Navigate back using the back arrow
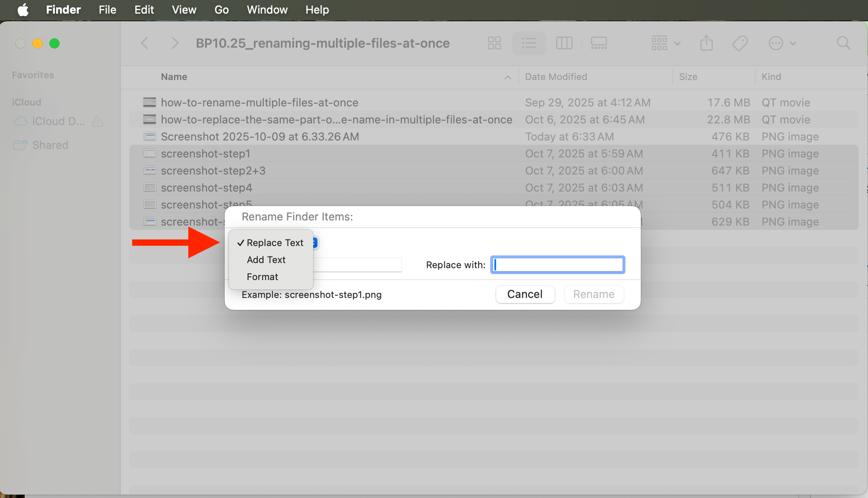The image size is (868, 498). click(145, 43)
